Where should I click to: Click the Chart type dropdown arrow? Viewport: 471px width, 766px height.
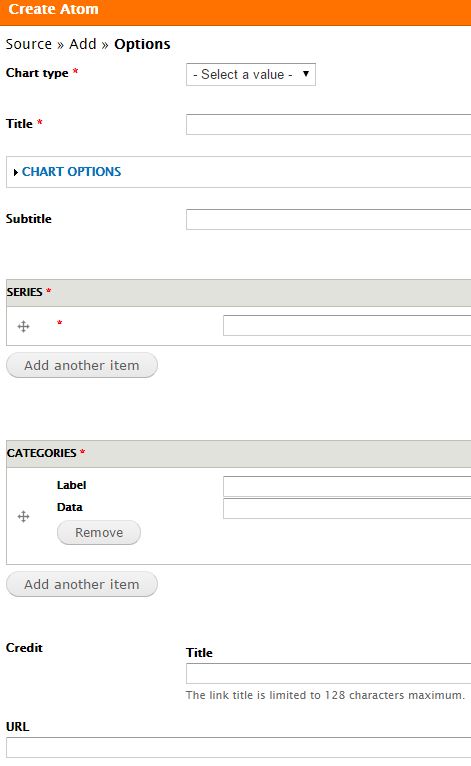tap(306, 74)
